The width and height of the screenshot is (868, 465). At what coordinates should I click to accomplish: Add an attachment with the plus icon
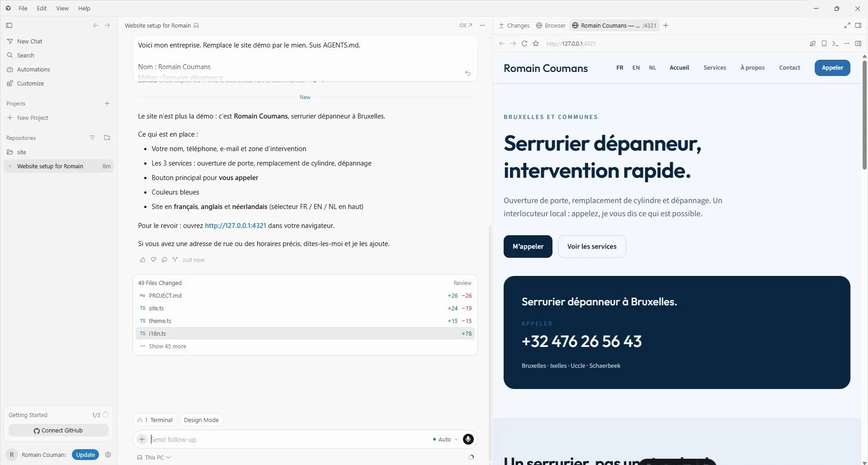coord(142,439)
